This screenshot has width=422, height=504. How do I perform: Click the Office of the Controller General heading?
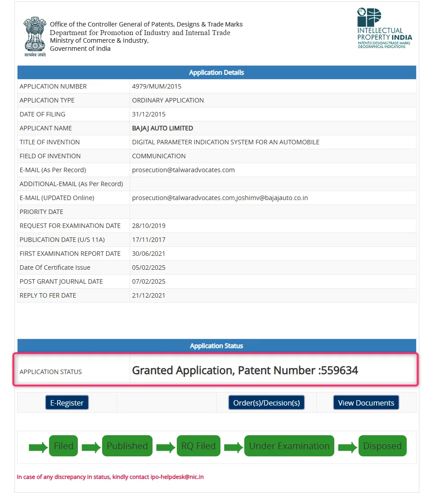pos(146,24)
